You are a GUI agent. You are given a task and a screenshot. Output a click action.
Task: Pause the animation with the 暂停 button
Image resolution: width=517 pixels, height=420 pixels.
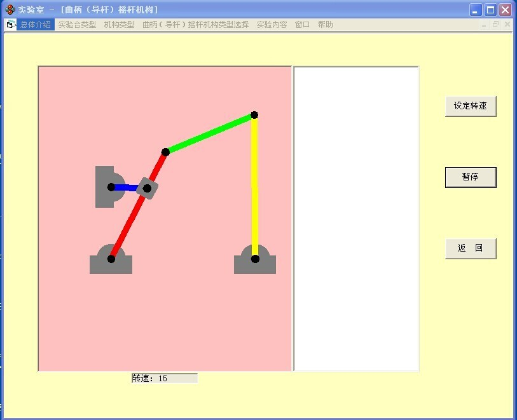point(470,177)
